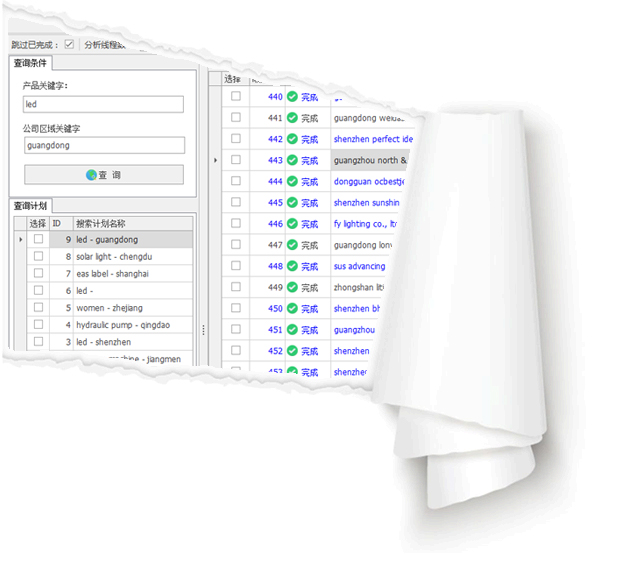
Task: Click the green status icon for row 450
Action: pyautogui.click(x=292, y=309)
